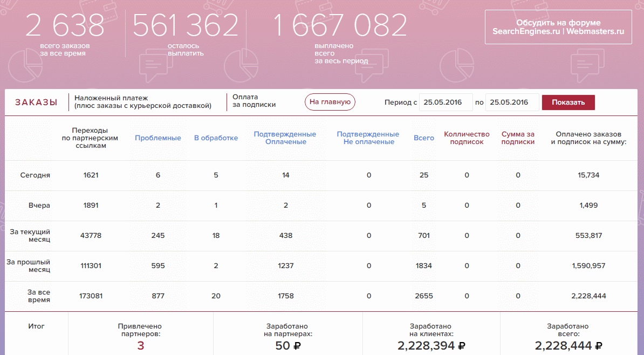Viewport: 644px width, 355px height.
Task: Click the 'Всего' column header
Action: [x=424, y=138]
